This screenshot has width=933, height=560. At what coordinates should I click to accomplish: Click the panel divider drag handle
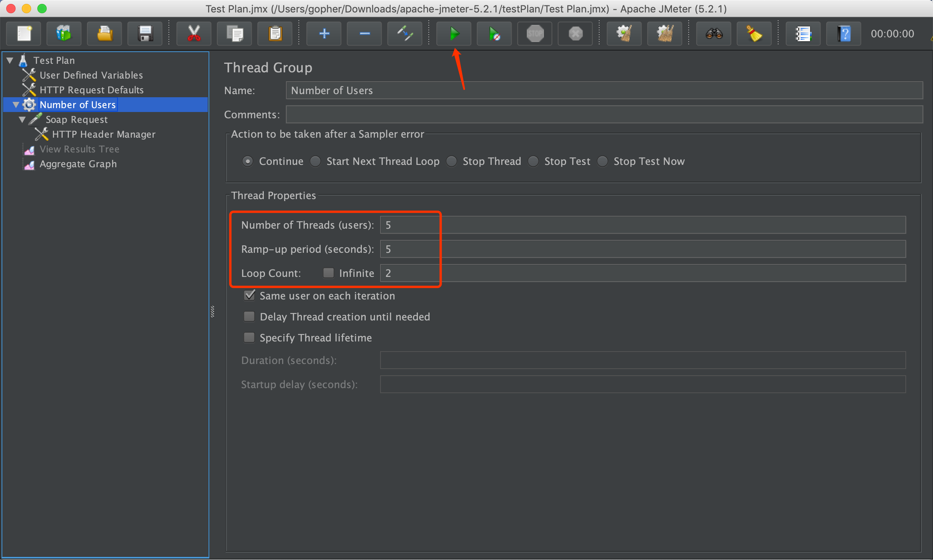click(212, 311)
